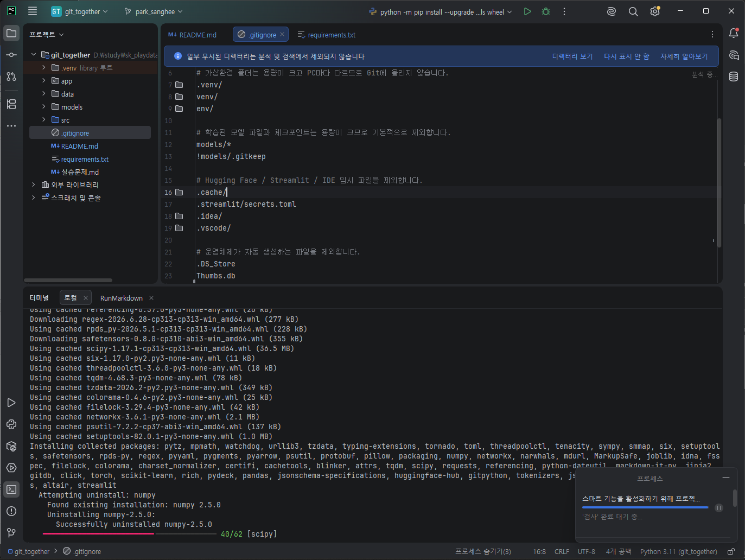Open Python 3.11 interpreter selector
Image resolution: width=745 pixels, height=560 pixels.
point(678,551)
